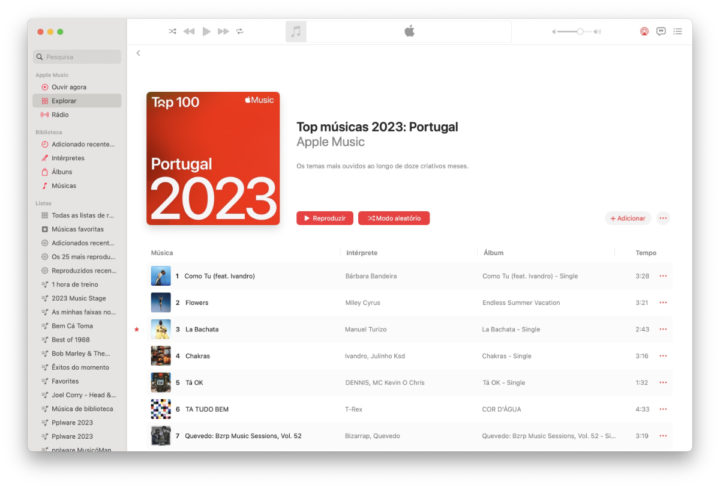
Task: Skip to next track
Action: click(223, 31)
